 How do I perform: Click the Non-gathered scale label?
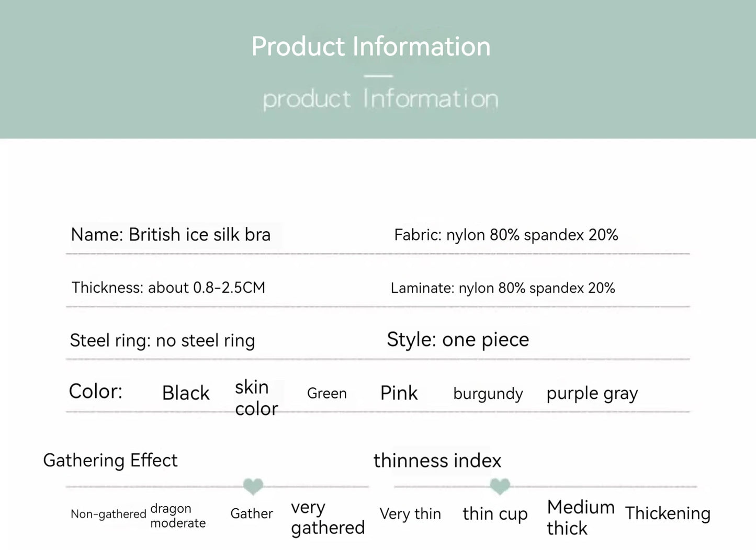(108, 514)
